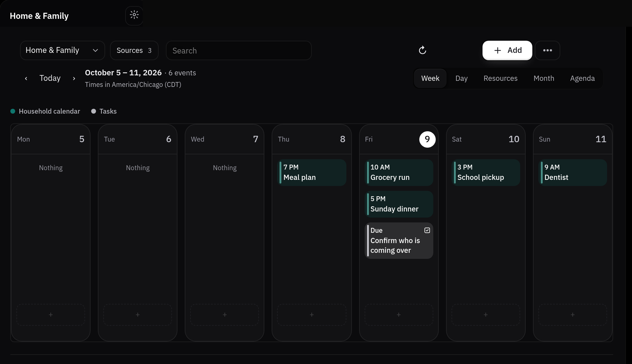This screenshot has height=364, width=632.
Task: Switch to the Week view tab
Action: tap(430, 78)
